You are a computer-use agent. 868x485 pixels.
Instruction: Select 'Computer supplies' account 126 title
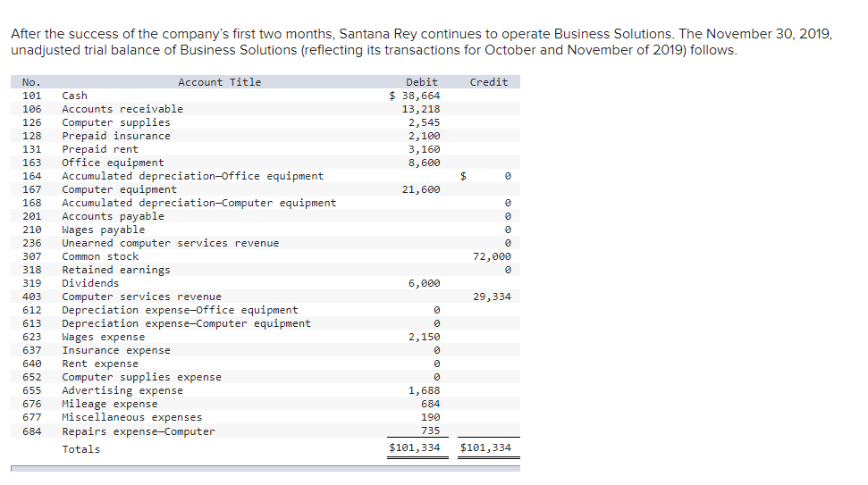115,122
